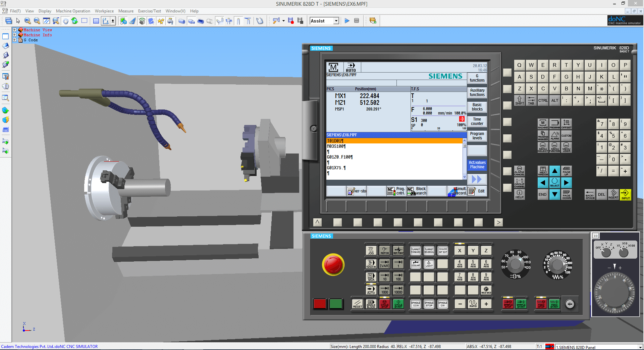This screenshot has height=350, width=644.
Task: Click the green SPINDLE START key
Action: point(521,304)
